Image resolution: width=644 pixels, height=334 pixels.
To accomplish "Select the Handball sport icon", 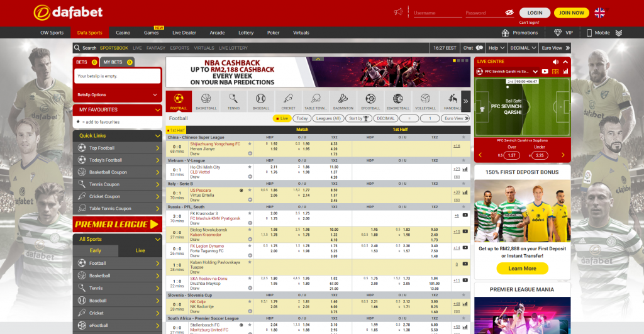I will (x=450, y=101).
